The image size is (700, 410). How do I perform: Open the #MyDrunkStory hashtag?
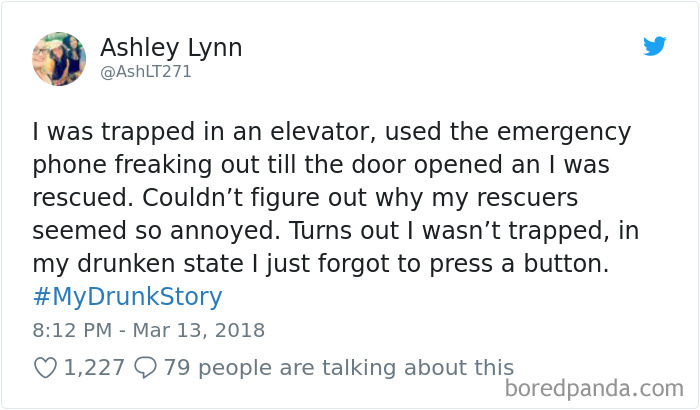pyautogui.click(x=127, y=297)
